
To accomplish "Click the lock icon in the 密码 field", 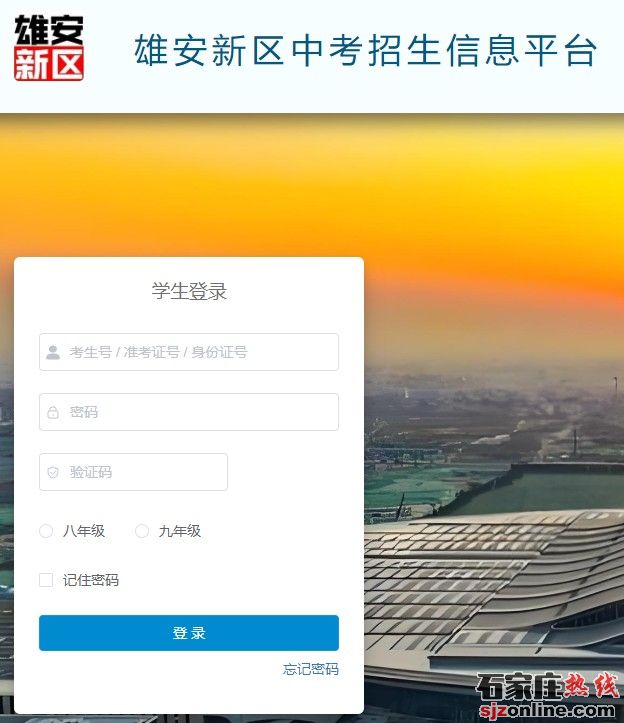I will point(53,412).
